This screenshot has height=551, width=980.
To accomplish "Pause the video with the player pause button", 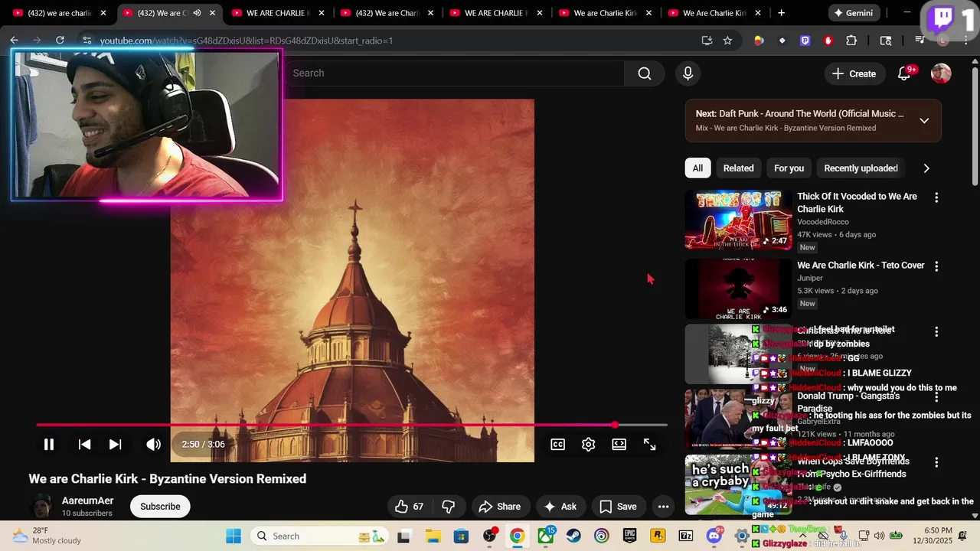I will click(x=48, y=445).
